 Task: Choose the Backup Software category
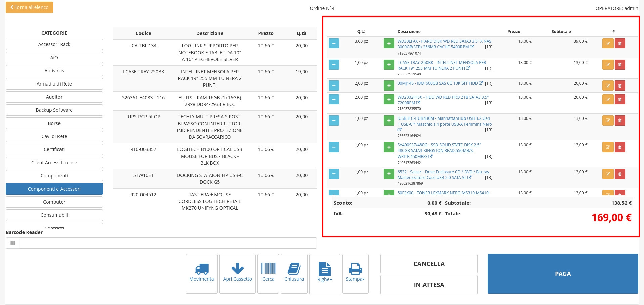click(x=54, y=110)
